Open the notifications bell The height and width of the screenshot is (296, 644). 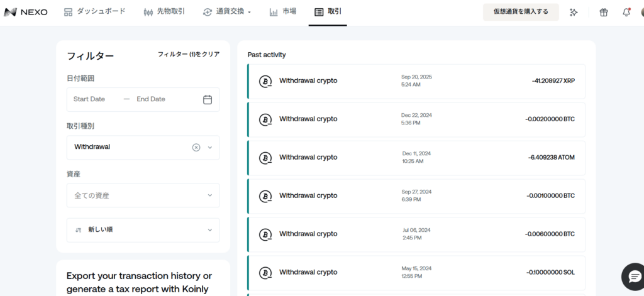coord(626,12)
